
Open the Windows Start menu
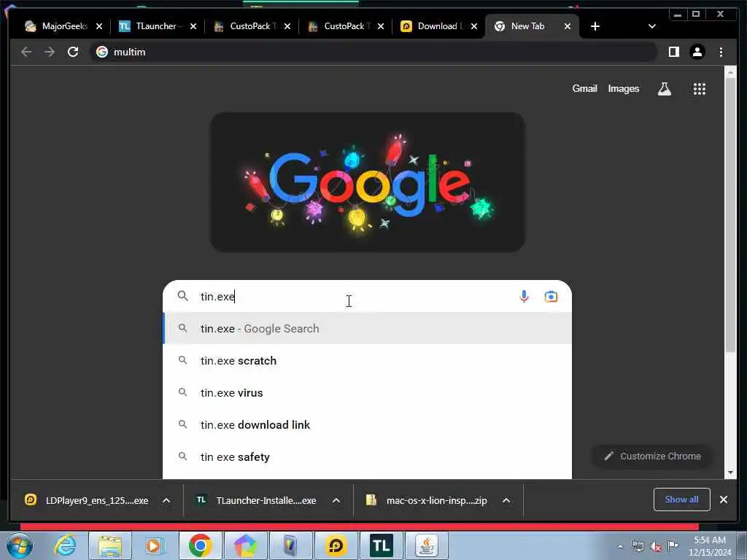pyautogui.click(x=20, y=546)
